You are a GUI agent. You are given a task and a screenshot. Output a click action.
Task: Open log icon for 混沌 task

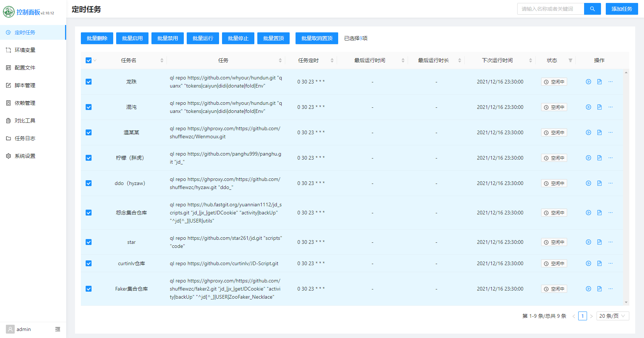[x=599, y=107]
